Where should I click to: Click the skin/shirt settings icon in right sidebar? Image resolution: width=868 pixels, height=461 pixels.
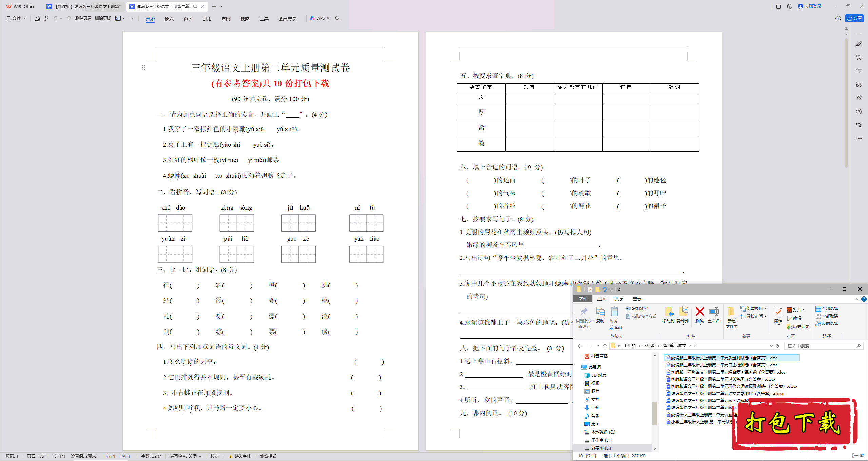(859, 125)
